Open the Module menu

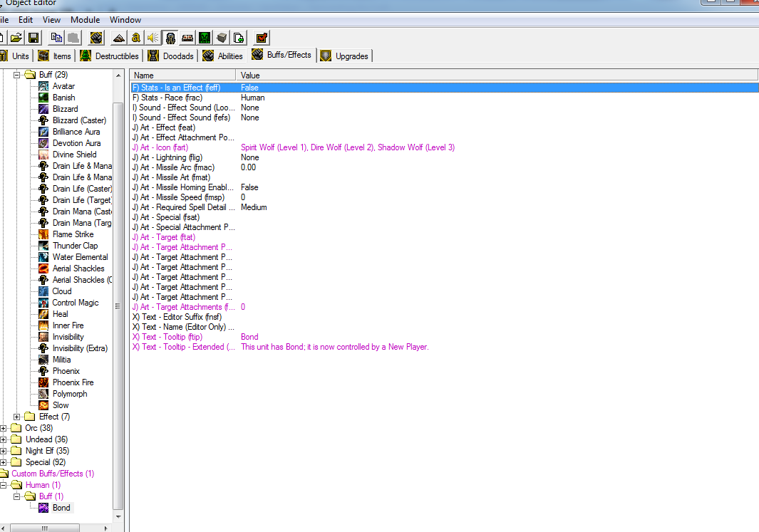pyautogui.click(x=86, y=20)
